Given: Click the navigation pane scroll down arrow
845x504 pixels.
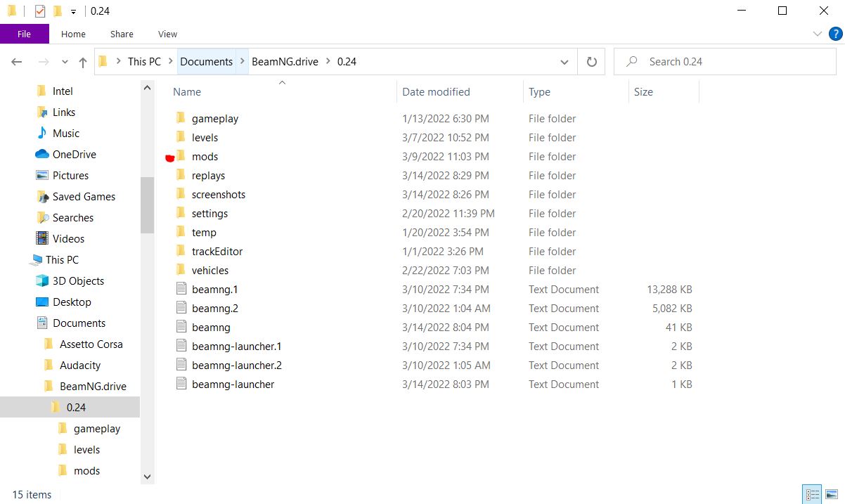Looking at the screenshot, I should (x=147, y=477).
